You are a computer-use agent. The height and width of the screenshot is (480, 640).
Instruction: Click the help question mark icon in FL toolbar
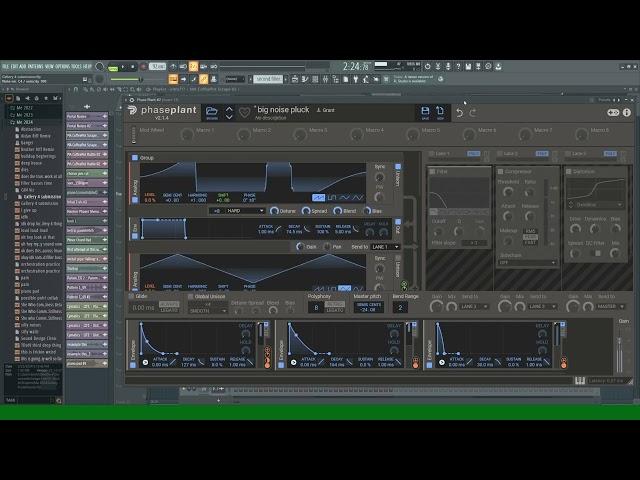pyautogui.click(x=458, y=67)
